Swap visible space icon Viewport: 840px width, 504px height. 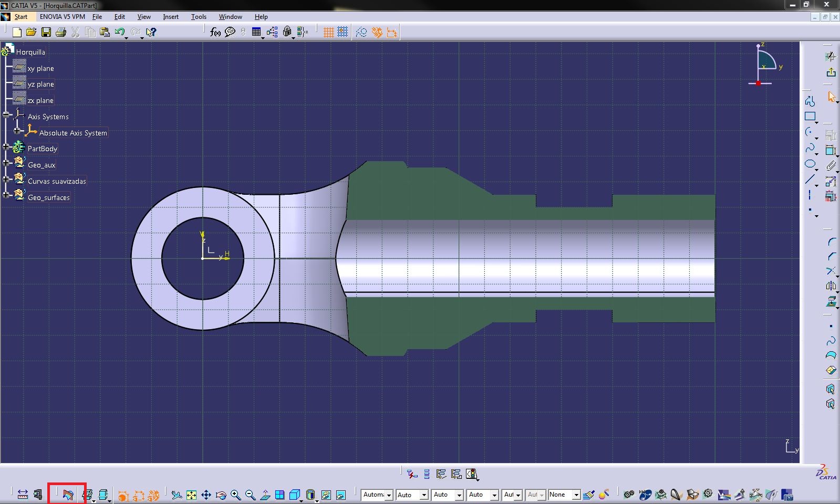(340, 495)
